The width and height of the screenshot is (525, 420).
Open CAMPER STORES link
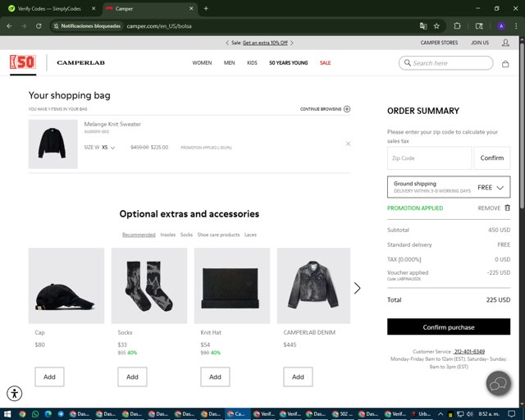[x=439, y=43]
